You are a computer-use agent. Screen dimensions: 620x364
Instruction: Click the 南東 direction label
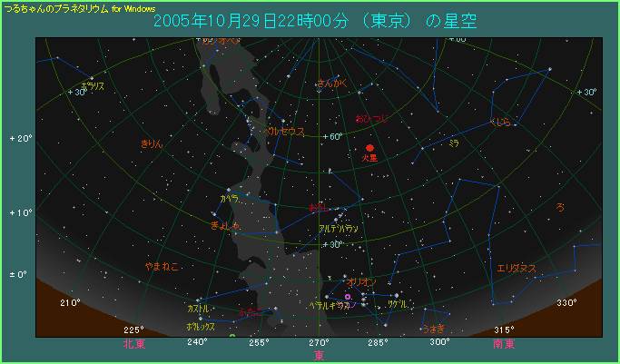point(505,344)
